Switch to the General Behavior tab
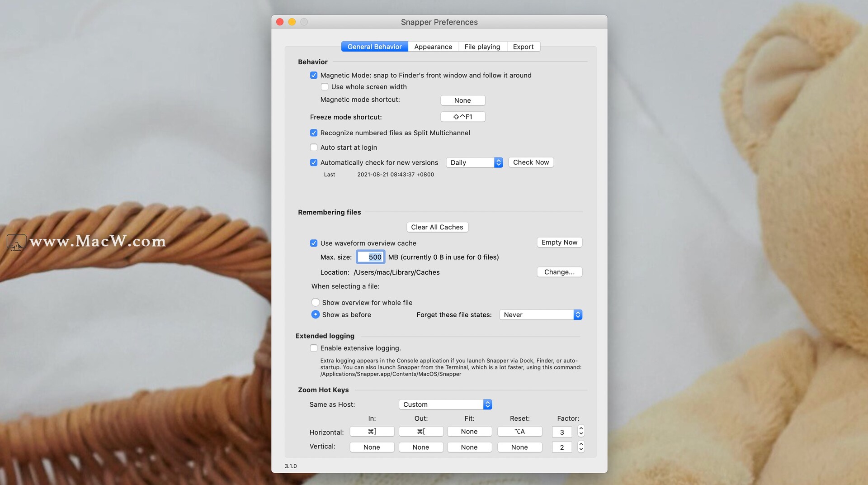 pos(374,47)
